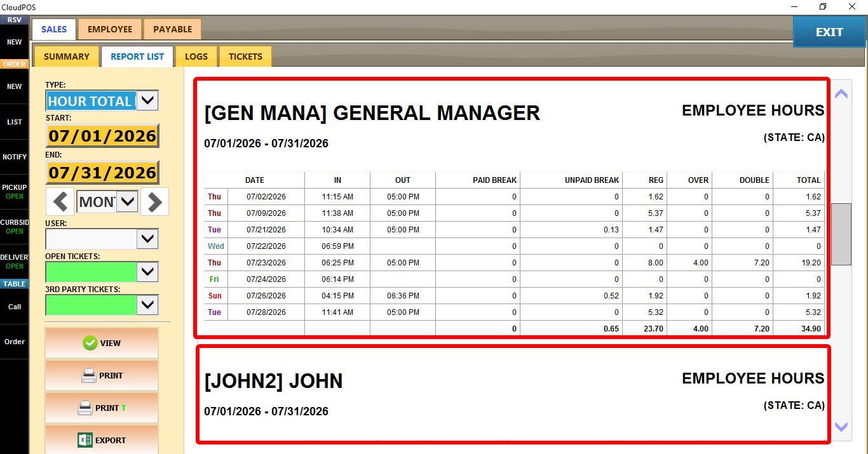The image size is (868, 454).
Task: Click the UNPAID BREAK column header
Action: (x=571, y=180)
